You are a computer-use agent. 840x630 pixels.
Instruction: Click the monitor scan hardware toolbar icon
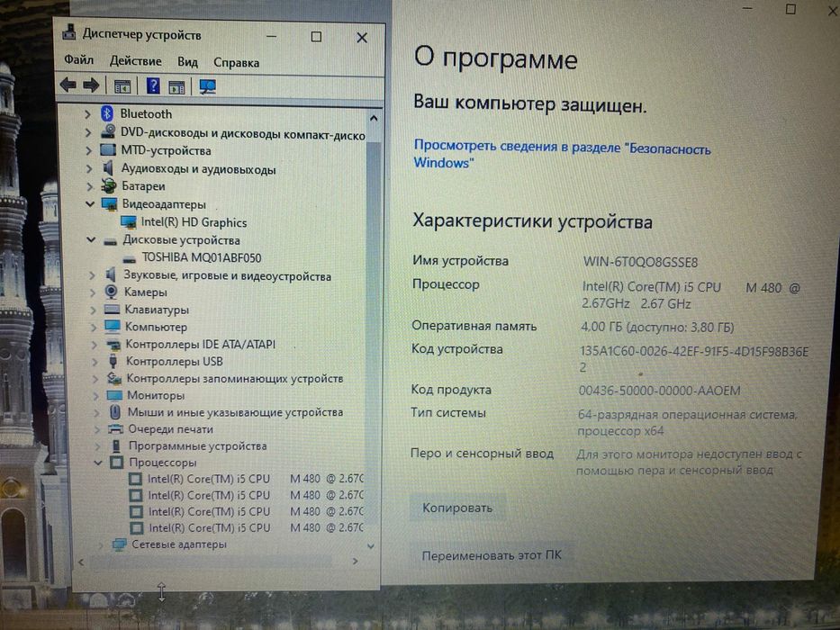pyautogui.click(x=207, y=86)
